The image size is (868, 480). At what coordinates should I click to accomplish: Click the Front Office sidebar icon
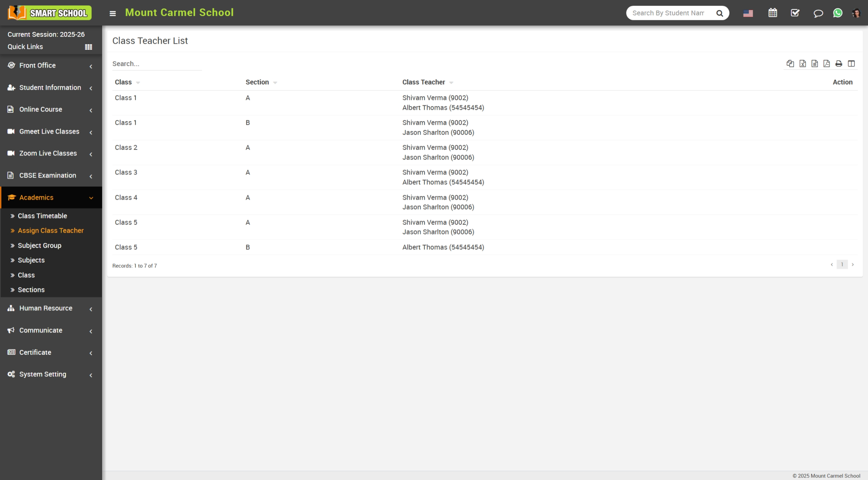click(x=11, y=65)
